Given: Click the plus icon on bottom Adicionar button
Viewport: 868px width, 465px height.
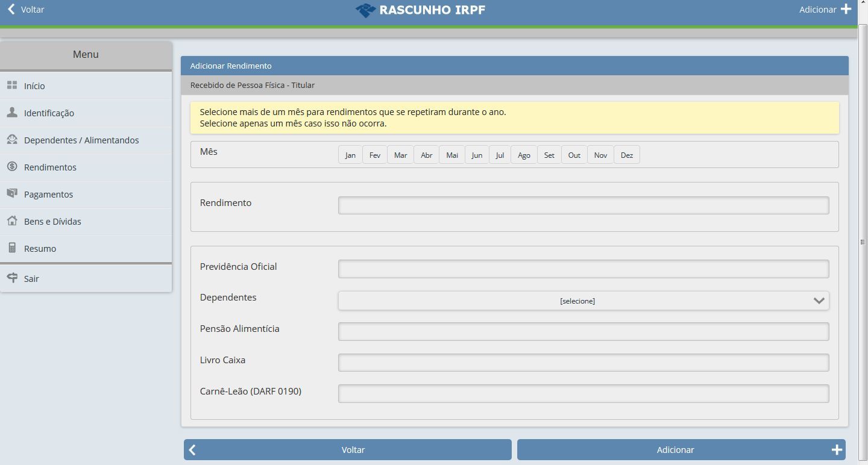Looking at the screenshot, I should click(836, 449).
